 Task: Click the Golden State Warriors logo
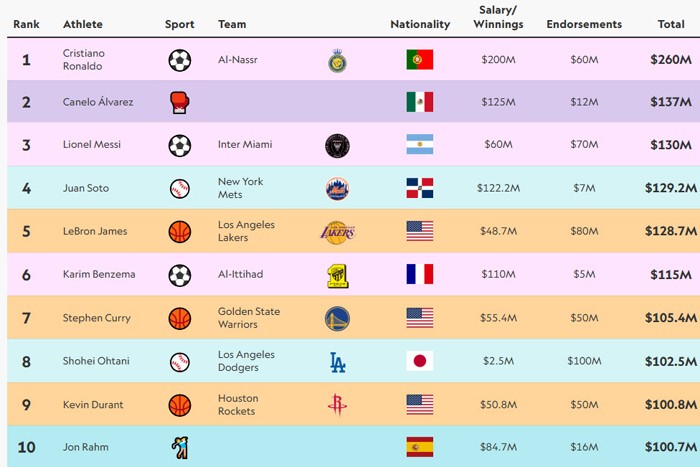click(337, 318)
